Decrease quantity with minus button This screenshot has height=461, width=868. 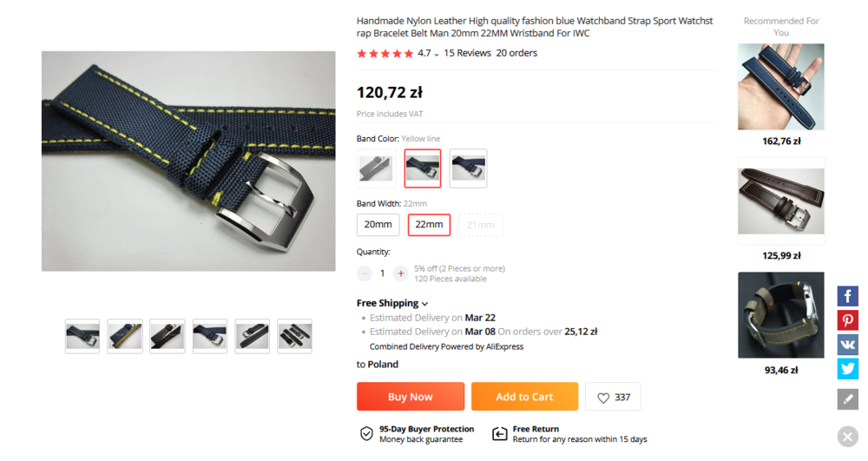(x=365, y=273)
